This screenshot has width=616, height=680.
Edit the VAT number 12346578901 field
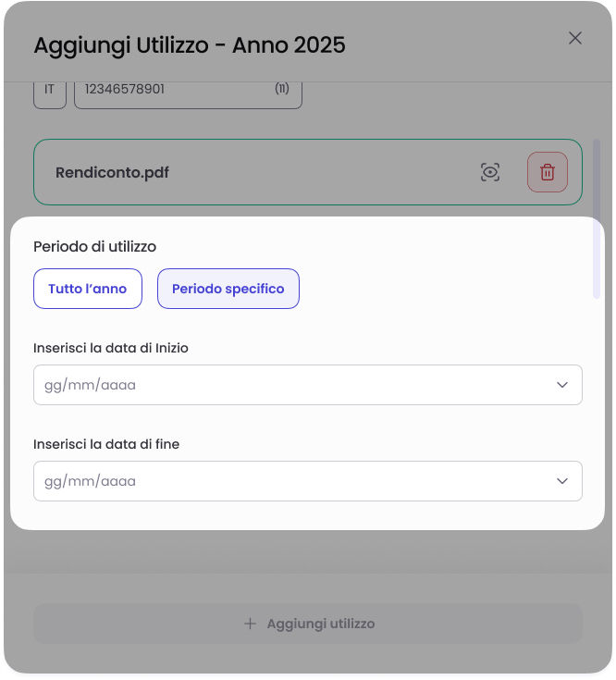coord(166,90)
